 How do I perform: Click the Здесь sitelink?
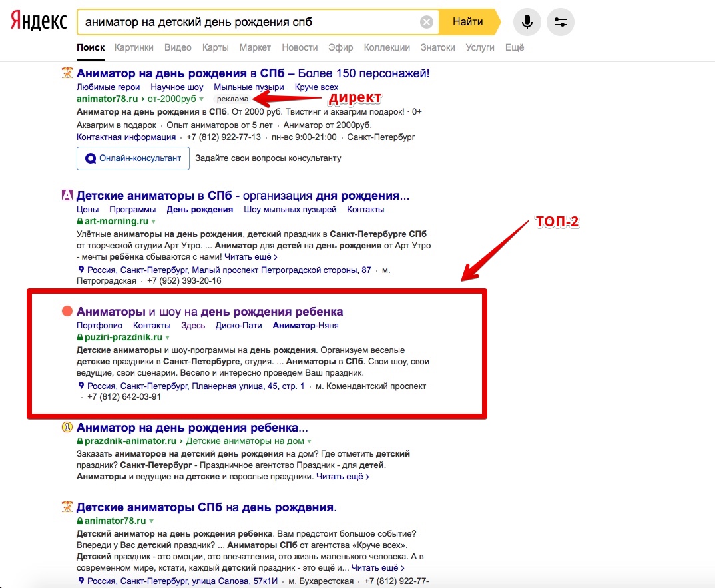[x=193, y=326]
